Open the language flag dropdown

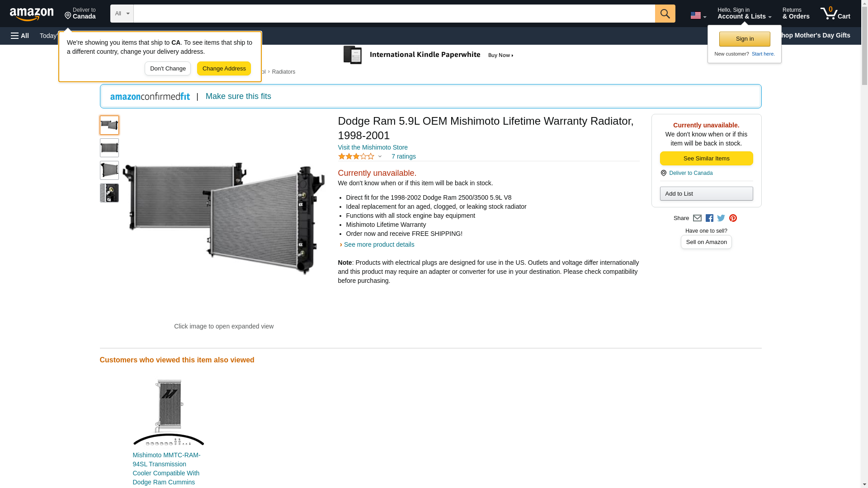click(x=698, y=15)
